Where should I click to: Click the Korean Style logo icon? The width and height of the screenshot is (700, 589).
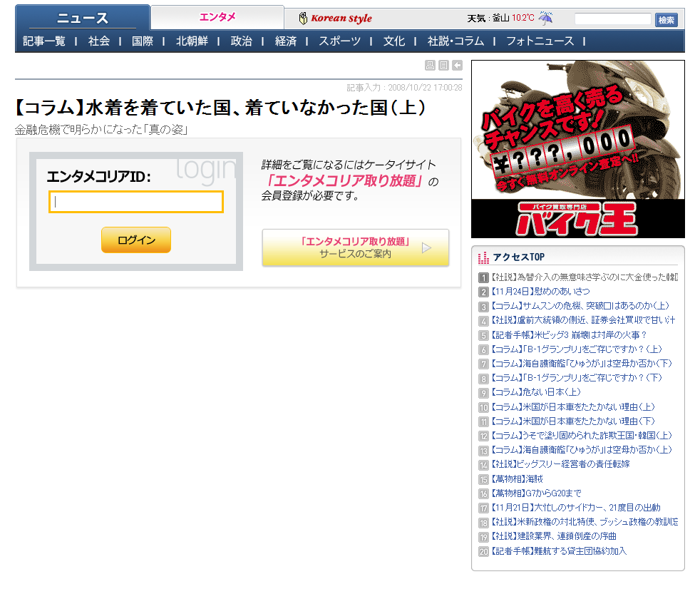point(303,19)
